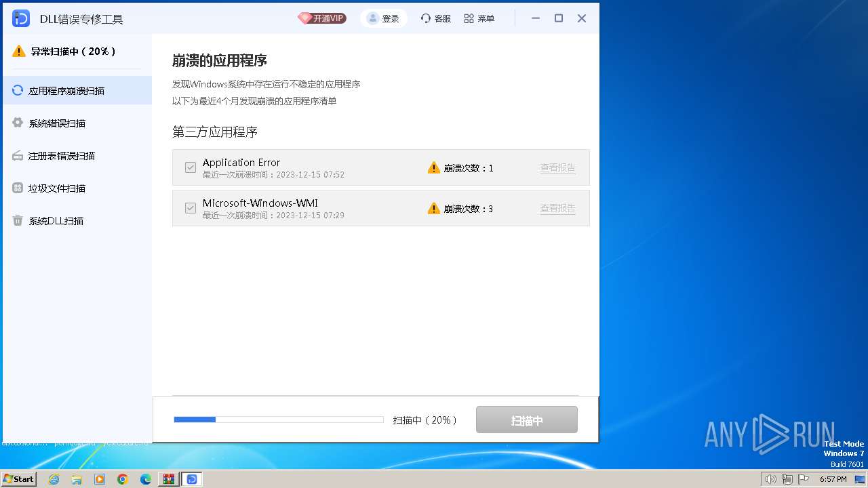Select the 垃圾文件扫描 sidebar tab
868x488 pixels.
click(76, 188)
